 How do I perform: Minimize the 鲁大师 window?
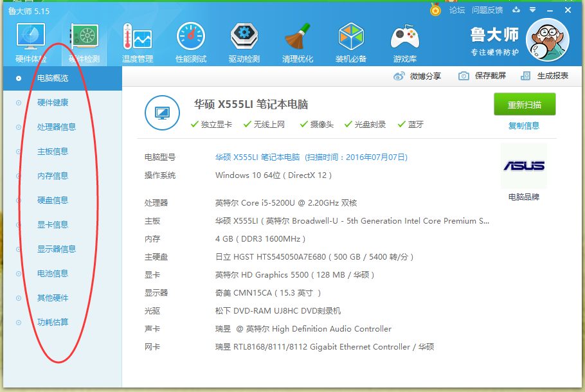(x=550, y=10)
